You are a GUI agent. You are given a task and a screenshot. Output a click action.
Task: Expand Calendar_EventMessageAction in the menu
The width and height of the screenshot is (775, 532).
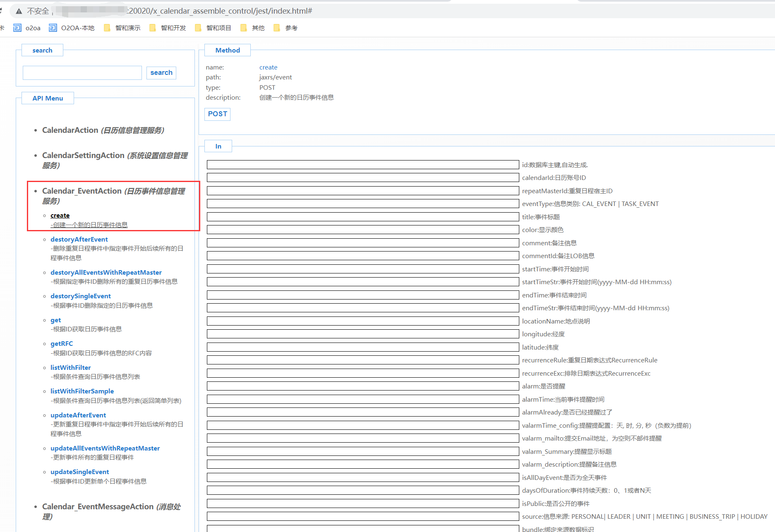click(98, 507)
